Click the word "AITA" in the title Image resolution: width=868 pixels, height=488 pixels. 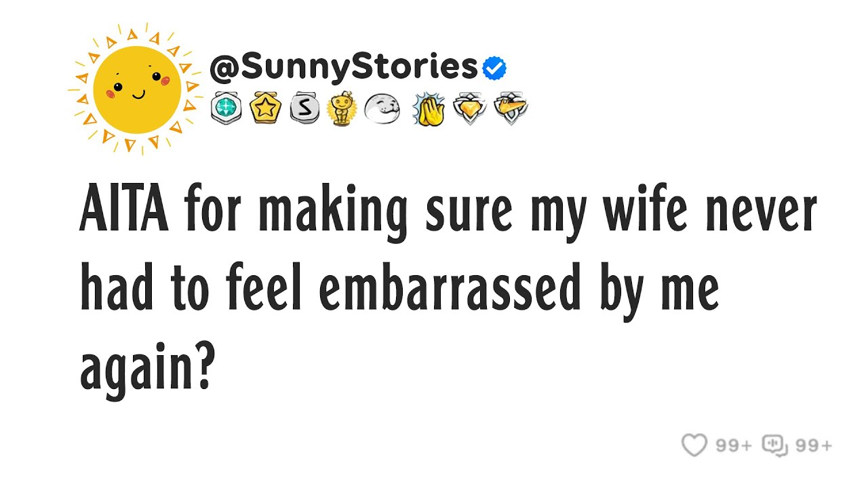(x=126, y=213)
